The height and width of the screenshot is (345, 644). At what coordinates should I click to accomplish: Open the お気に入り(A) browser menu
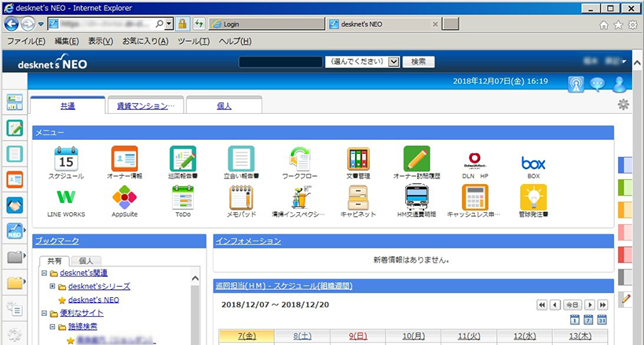pyautogui.click(x=145, y=40)
